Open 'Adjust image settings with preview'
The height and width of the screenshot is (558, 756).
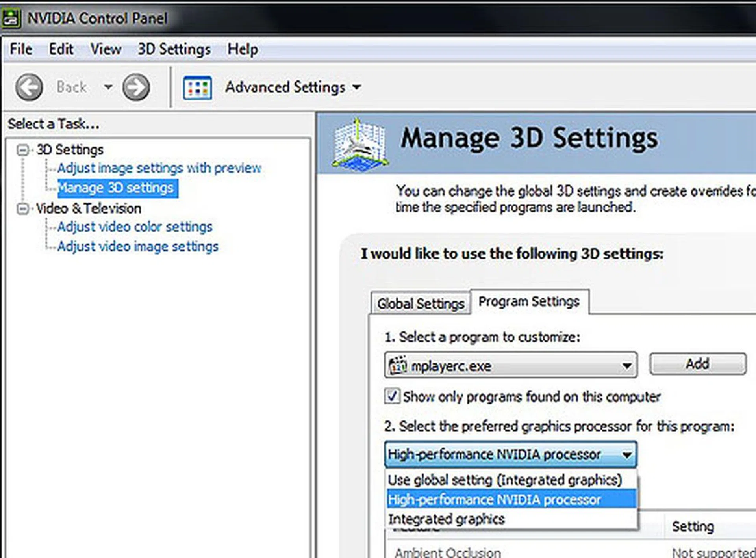(159, 168)
